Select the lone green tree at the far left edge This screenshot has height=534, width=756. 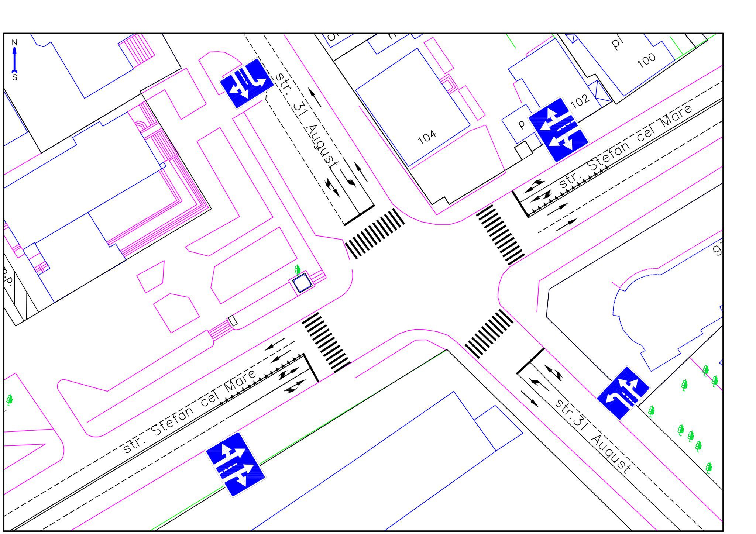(10, 400)
